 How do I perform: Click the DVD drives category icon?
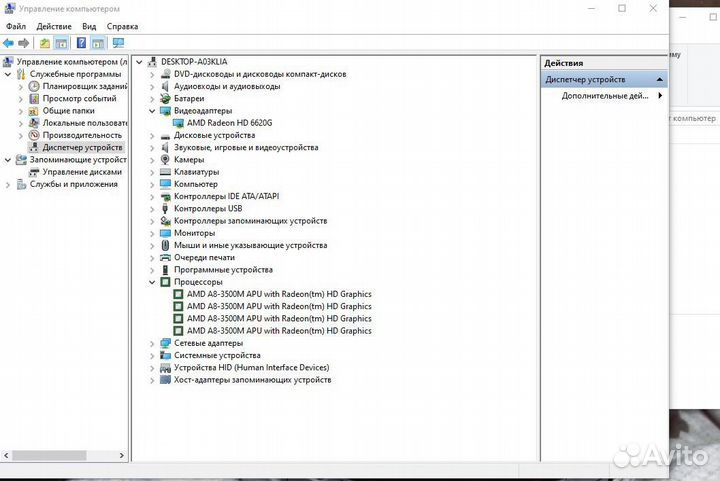165,74
